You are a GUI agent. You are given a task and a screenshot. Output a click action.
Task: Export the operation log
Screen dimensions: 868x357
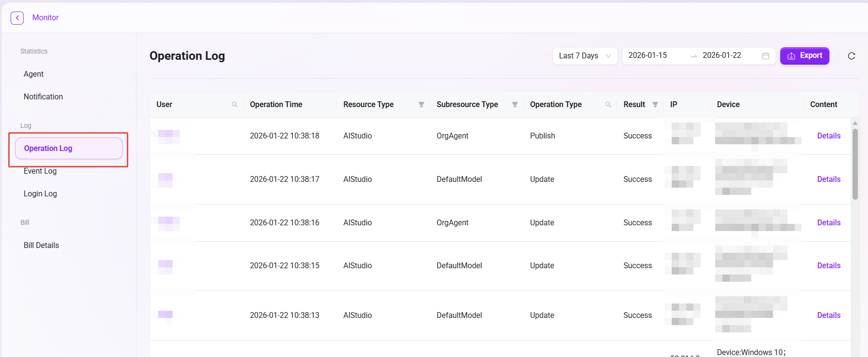pyautogui.click(x=804, y=56)
